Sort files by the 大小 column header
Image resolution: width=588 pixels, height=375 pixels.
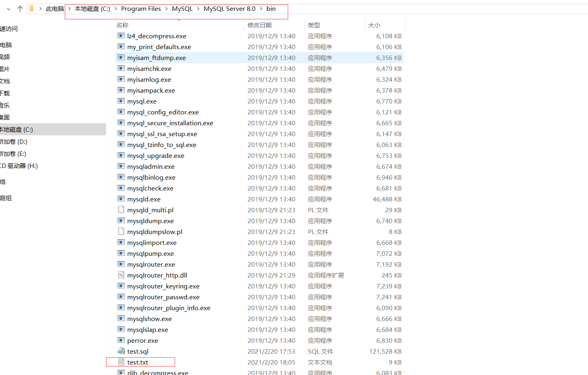tap(374, 25)
